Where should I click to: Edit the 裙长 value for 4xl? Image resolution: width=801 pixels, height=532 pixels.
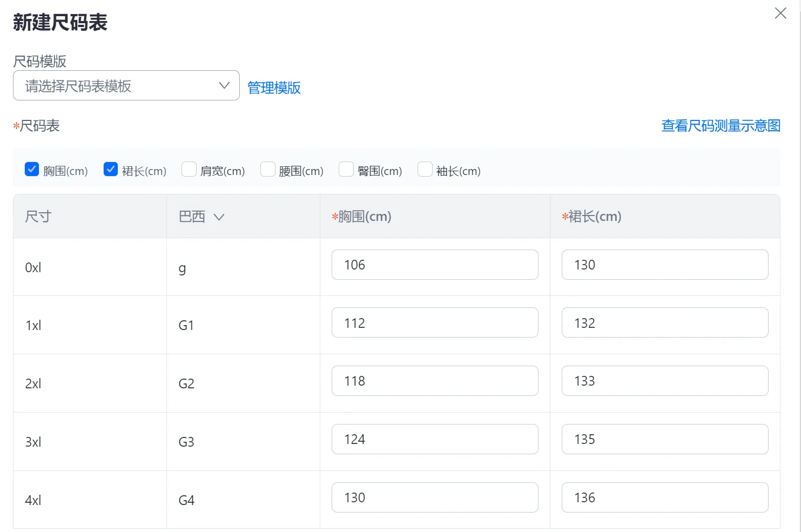click(x=665, y=497)
